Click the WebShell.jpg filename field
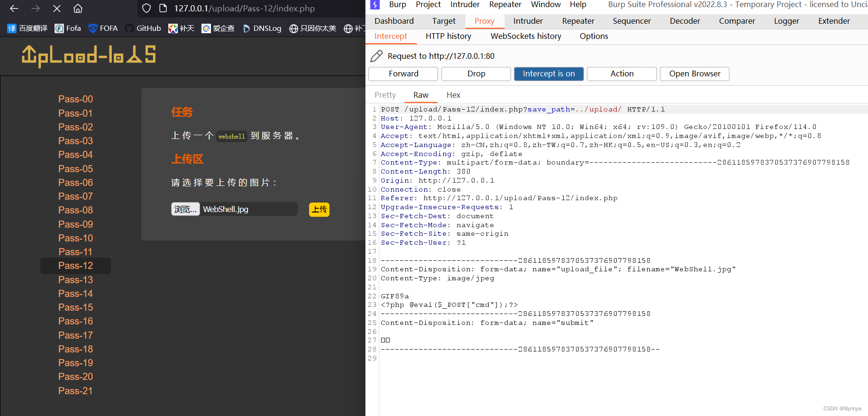This screenshot has width=868, height=416. [x=249, y=209]
